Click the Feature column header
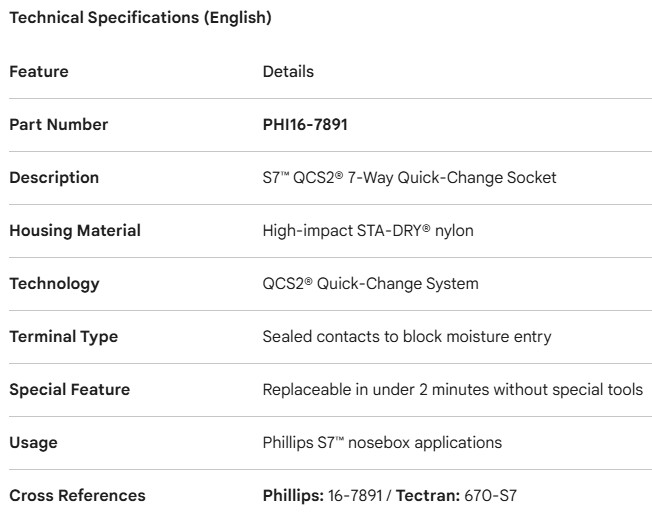The image size is (652, 515). coord(39,72)
